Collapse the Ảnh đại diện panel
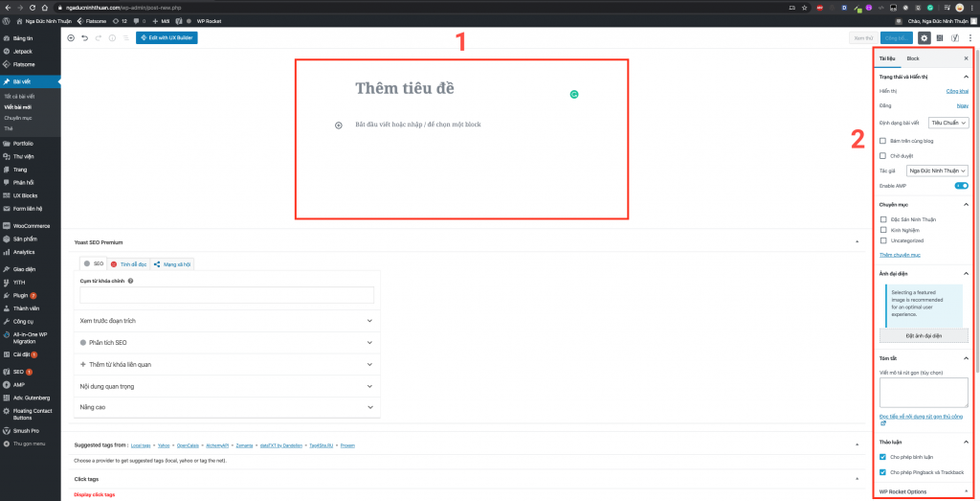Viewport: 980px width, 501px height. coord(966,273)
